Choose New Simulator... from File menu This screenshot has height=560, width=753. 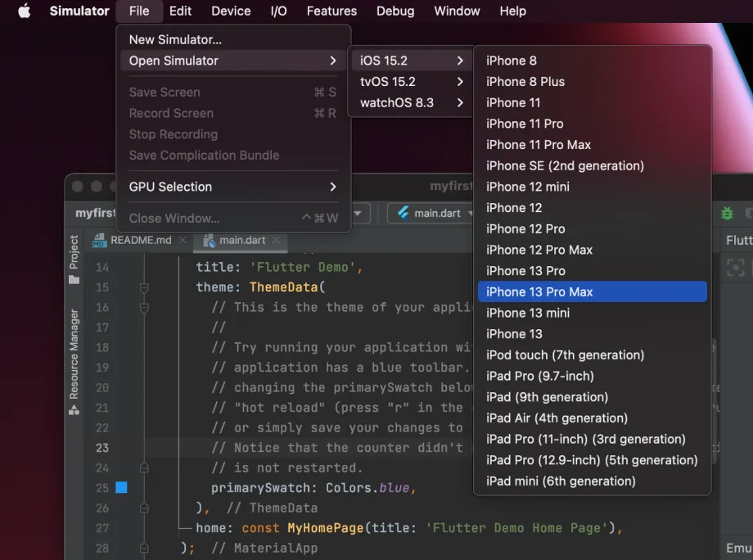click(x=233, y=39)
